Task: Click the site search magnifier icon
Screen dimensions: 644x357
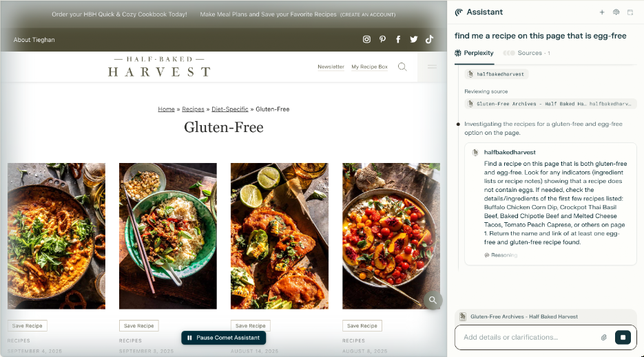Action: [x=402, y=67]
